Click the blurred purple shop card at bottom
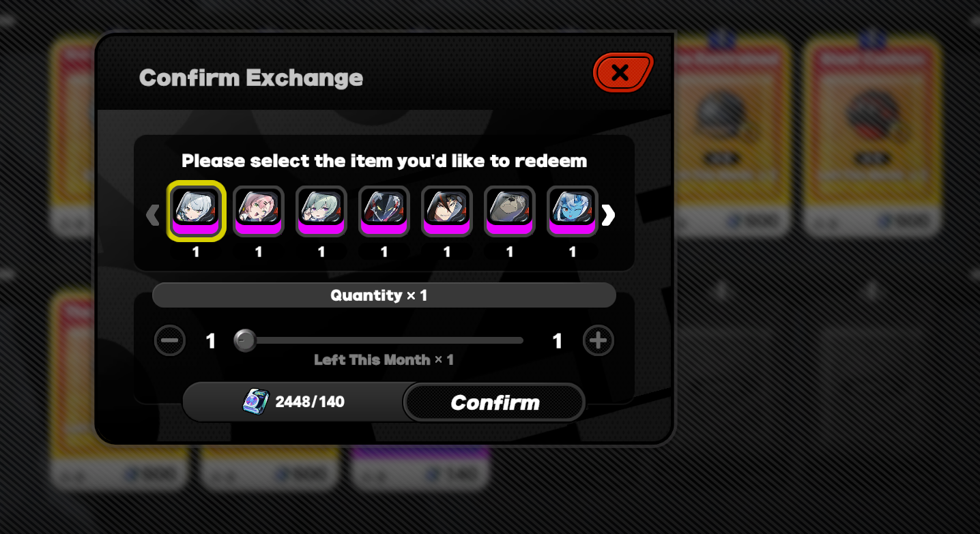The height and width of the screenshot is (534, 980). pos(421,467)
